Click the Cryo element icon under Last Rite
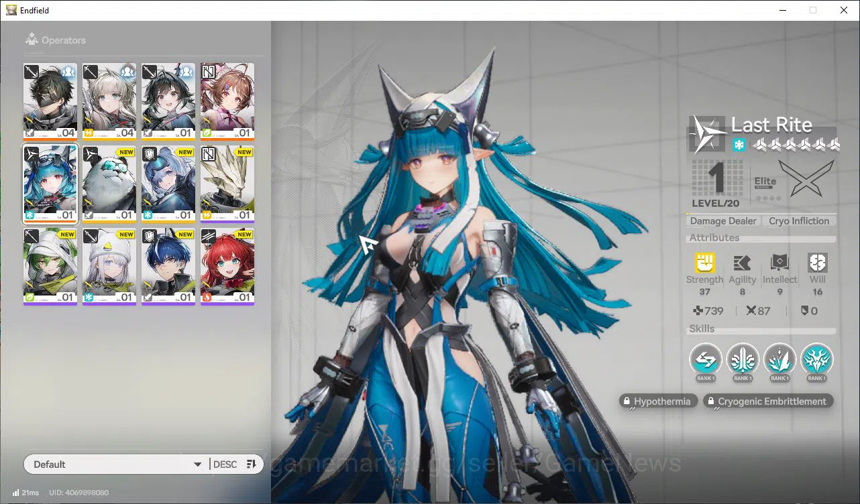860x504 pixels. [739, 145]
